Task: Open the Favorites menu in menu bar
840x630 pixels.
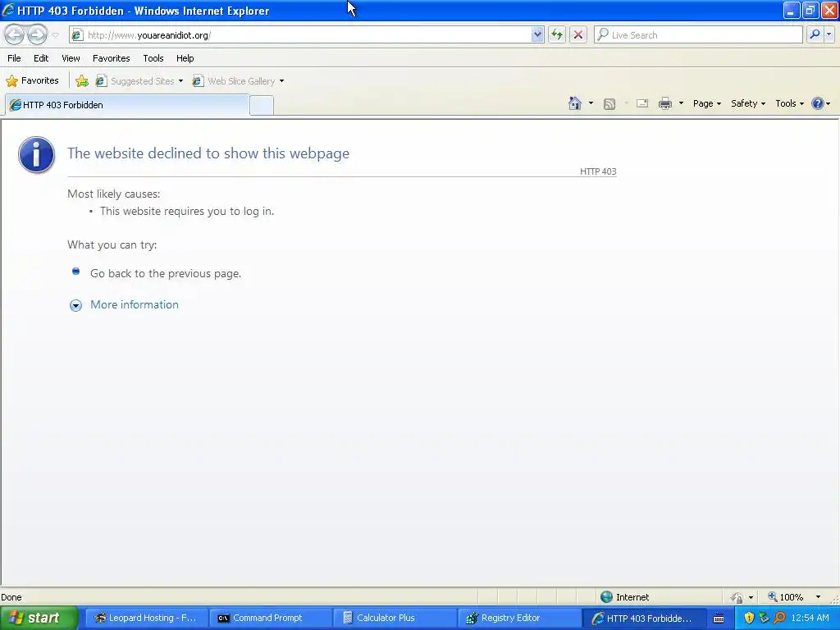Action: (x=111, y=58)
